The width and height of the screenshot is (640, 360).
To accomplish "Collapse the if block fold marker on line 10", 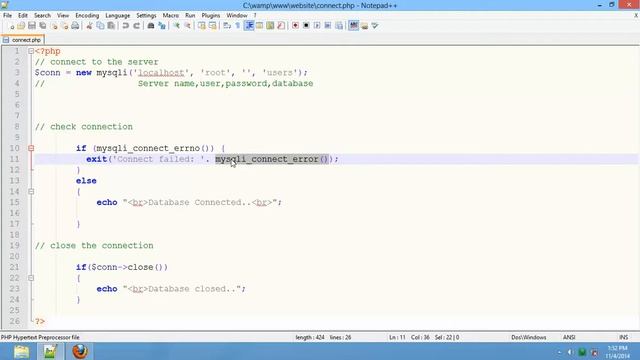I will click(x=31, y=148).
